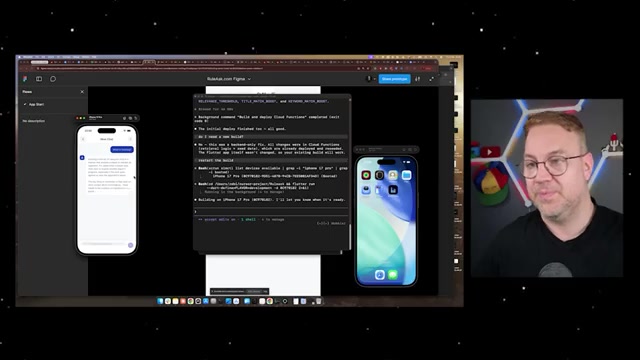Viewport: 640px width, 360px height.
Task: Click Rotate icon on left simulator title bar
Action: click(136, 118)
